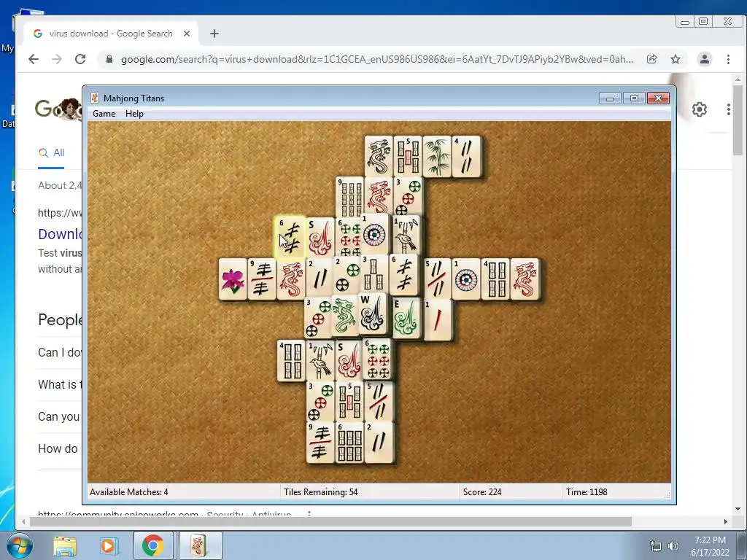The image size is (747, 560).
Task: Click the Chrome page vertical scrollbar
Action: [x=738, y=122]
